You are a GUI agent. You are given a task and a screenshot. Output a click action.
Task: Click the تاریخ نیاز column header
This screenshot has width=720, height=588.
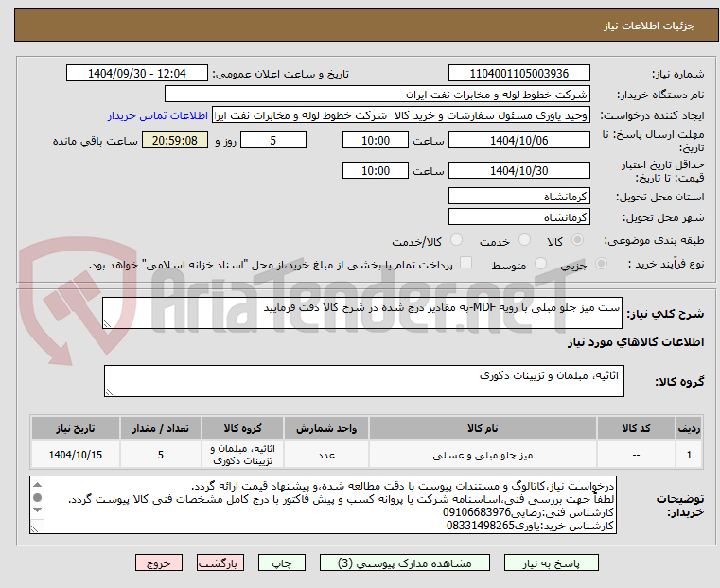pyautogui.click(x=76, y=428)
